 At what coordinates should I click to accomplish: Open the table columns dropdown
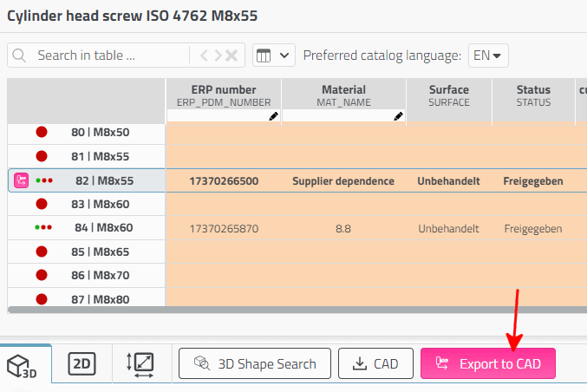(274, 56)
